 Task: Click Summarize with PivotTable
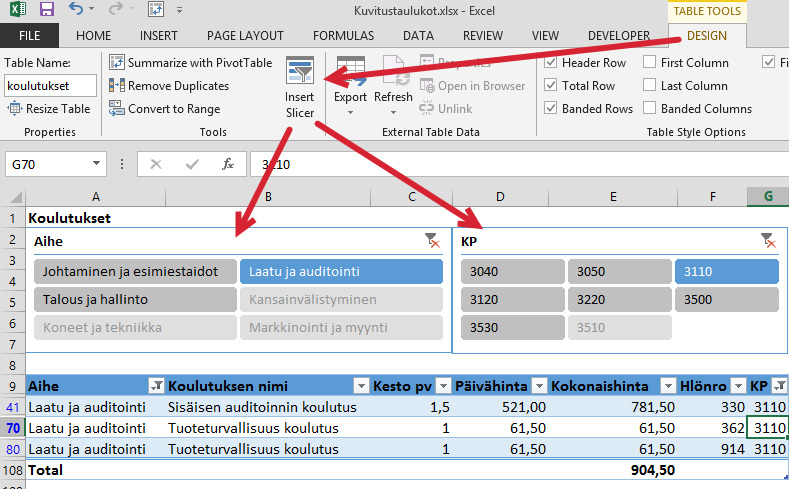pos(190,62)
